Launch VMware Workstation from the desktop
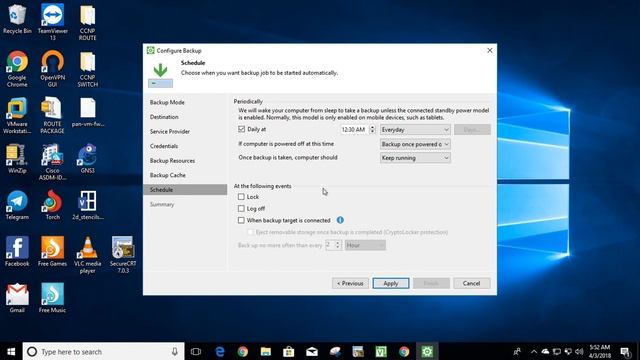The width and height of the screenshot is (640, 360). tap(17, 116)
